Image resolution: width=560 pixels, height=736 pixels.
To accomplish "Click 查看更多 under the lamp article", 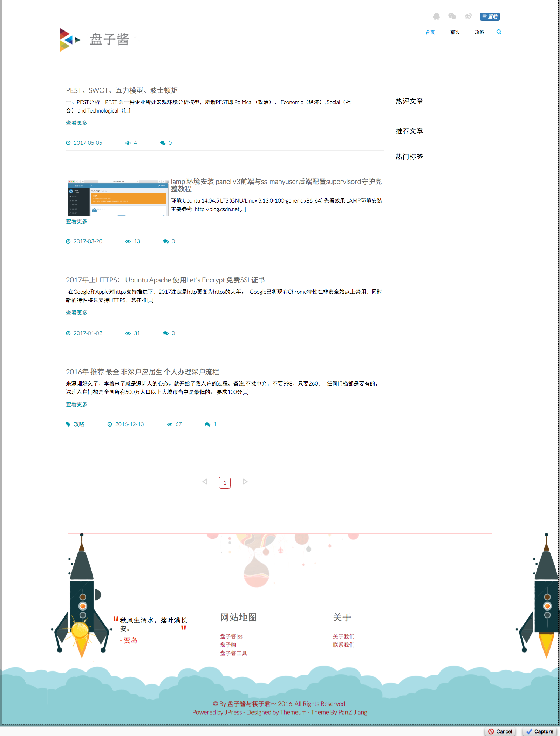I will click(76, 221).
